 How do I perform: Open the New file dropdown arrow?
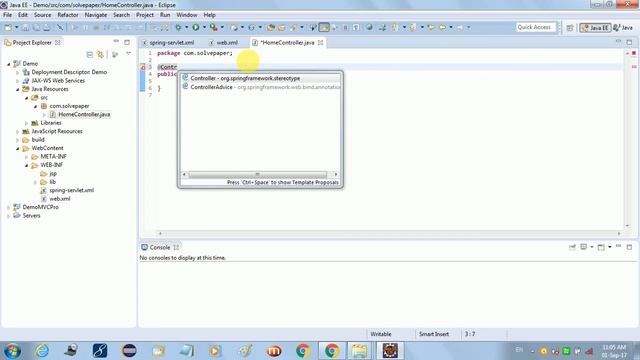[16, 27]
